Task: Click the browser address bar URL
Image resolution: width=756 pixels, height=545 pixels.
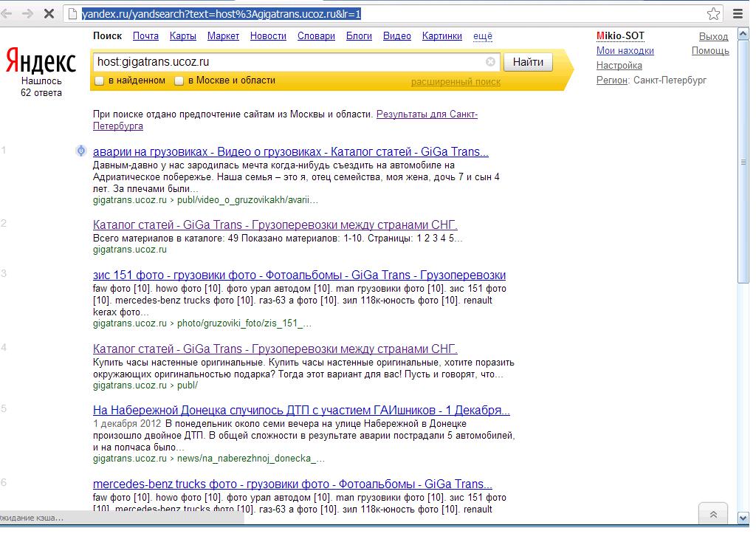Action: point(221,14)
